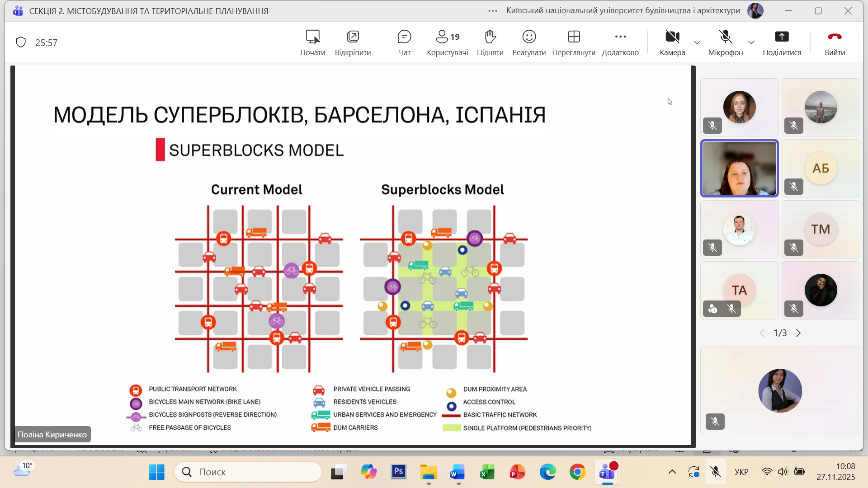
Task: Open title bar three-dots menu
Action: 493,11
